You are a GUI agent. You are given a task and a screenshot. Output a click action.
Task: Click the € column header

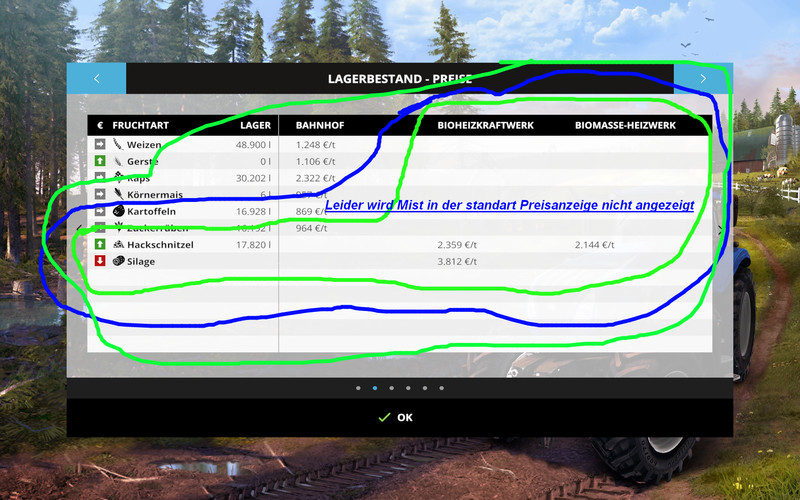pos(100,126)
